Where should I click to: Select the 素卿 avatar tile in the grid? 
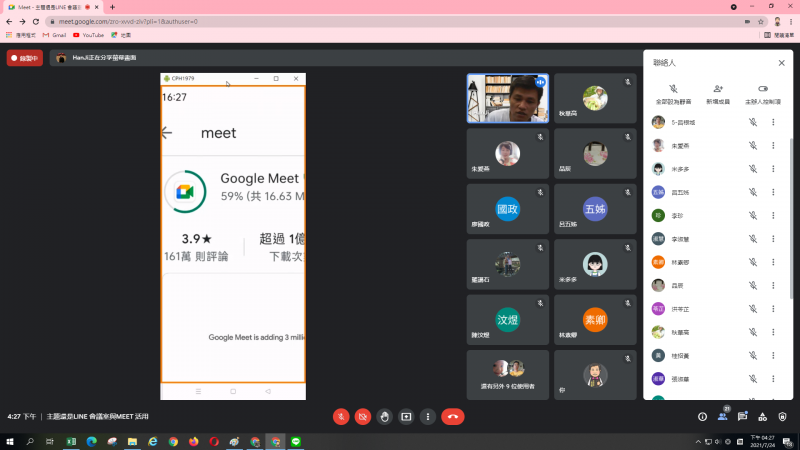coord(595,320)
